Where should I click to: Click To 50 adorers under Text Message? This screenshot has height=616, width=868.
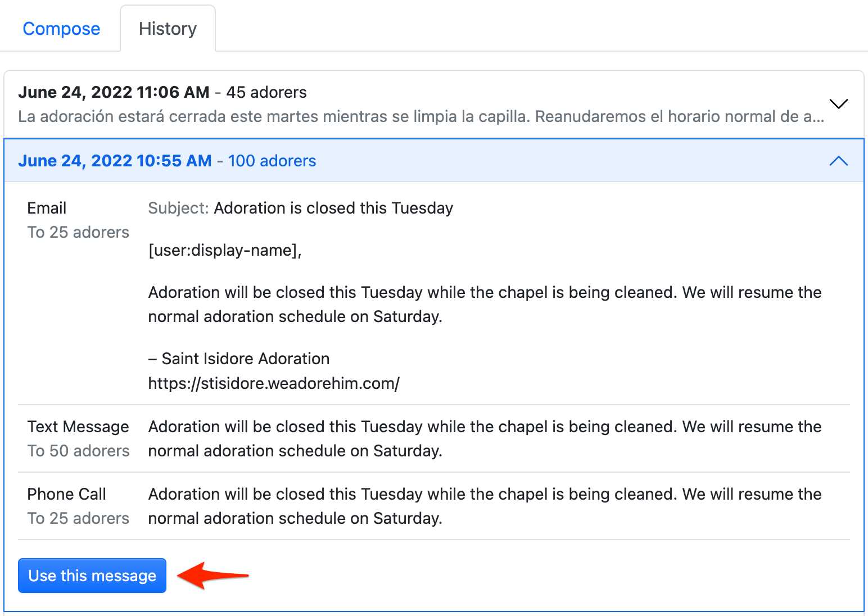click(78, 451)
